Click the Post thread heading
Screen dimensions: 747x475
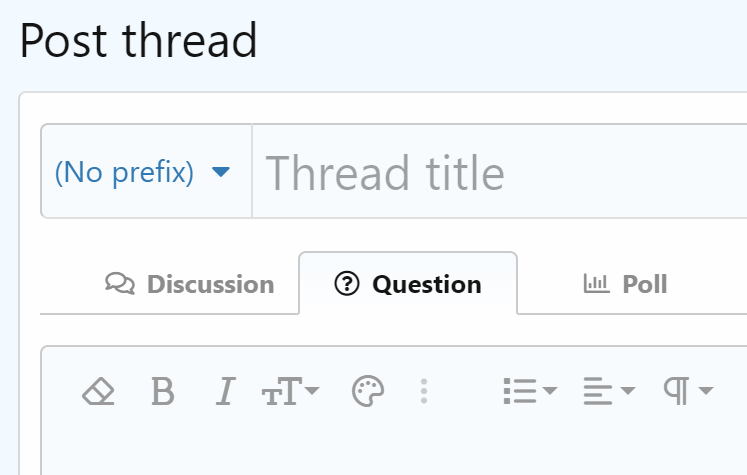pyautogui.click(x=139, y=41)
